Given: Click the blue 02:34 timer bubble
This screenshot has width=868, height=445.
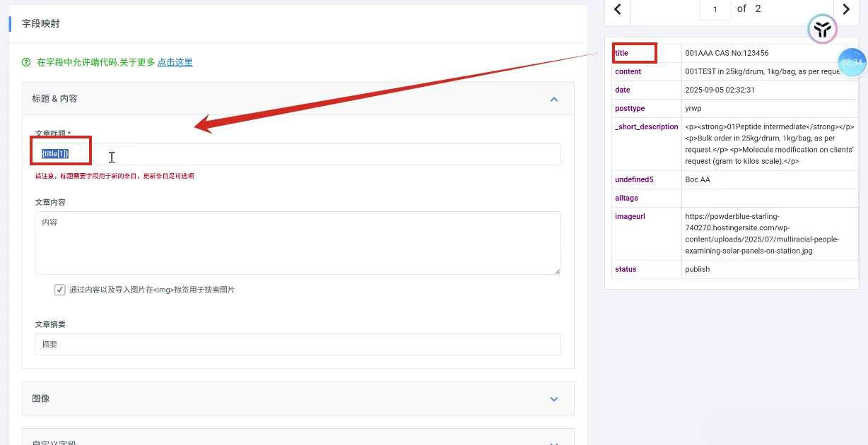Looking at the screenshot, I should 852,63.
